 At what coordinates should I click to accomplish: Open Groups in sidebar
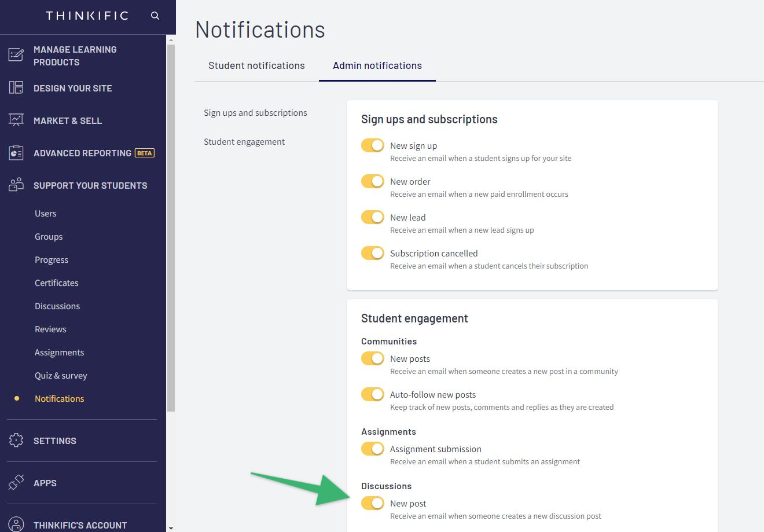tap(49, 237)
